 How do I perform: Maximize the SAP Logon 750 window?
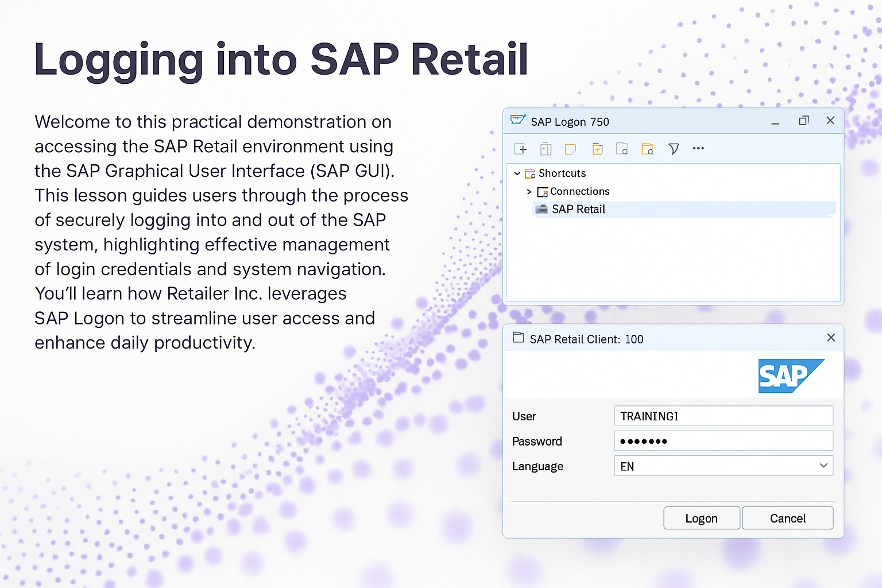pos(803,121)
